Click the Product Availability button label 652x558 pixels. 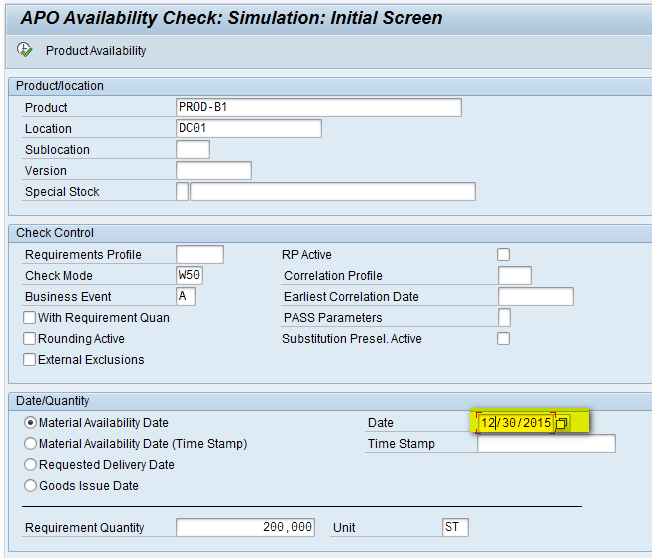point(96,51)
